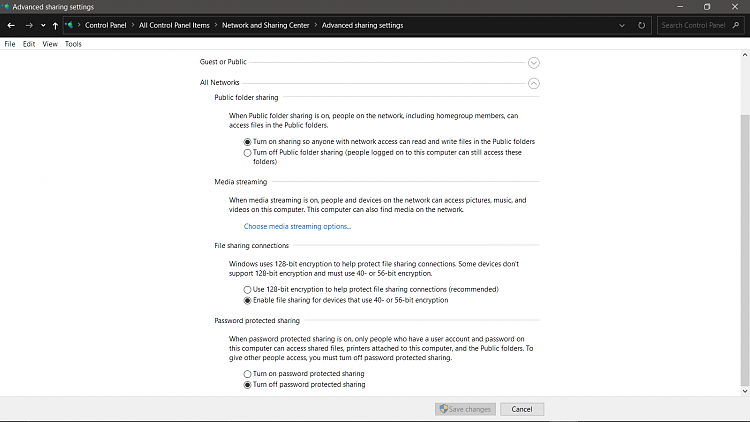
Task: Open the View menu
Action: pos(50,44)
